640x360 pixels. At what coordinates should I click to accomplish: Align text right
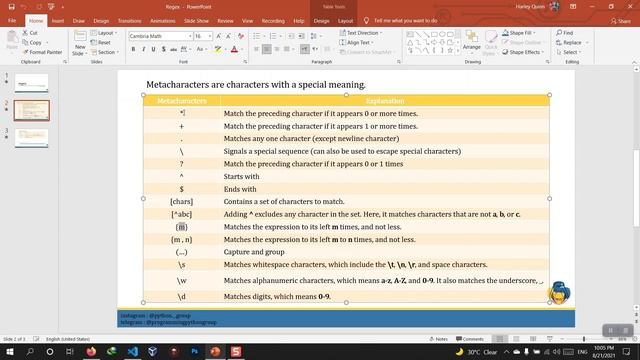tap(277, 49)
